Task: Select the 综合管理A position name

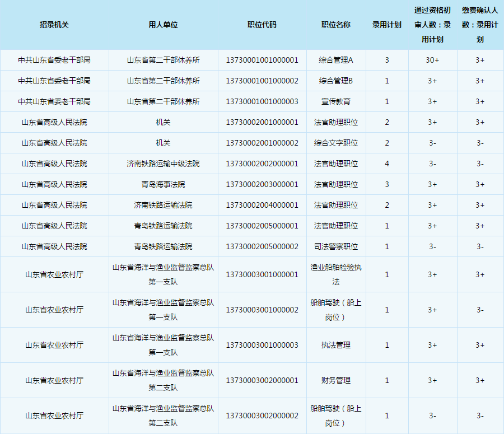Action: tap(335, 60)
